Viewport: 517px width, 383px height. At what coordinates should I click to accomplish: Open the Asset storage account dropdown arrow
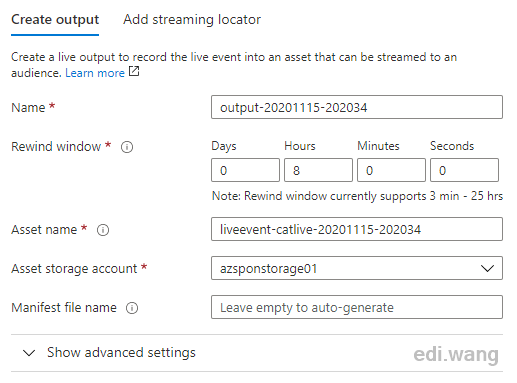pyautogui.click(x=487, y=268)
